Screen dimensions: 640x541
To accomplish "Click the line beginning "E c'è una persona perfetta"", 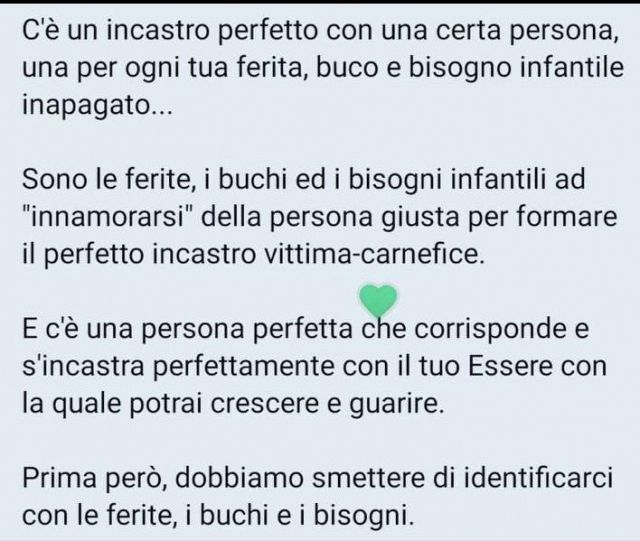I will tap(305, 328).
